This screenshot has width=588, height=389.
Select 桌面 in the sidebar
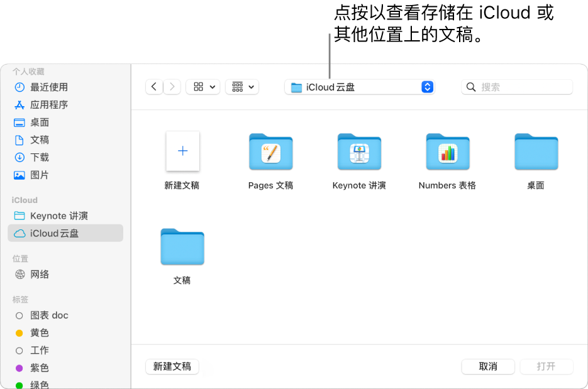pos(65,122)
